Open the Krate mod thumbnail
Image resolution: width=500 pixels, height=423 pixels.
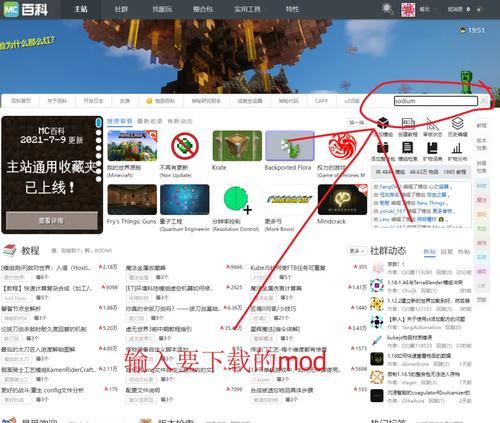(237, 146)
